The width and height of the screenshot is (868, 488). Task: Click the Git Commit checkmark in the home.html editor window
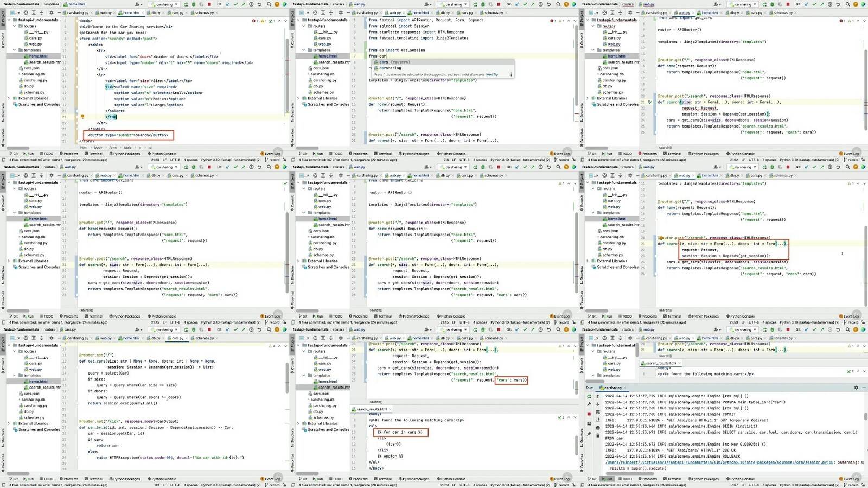click(x=235, y=4)
